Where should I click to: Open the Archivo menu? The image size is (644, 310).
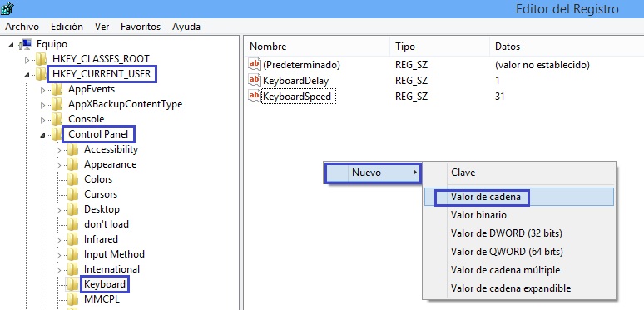[x=22, y=27]
